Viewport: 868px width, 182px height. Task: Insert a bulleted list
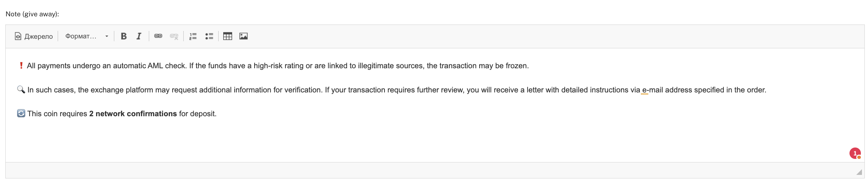coord(209,36)
